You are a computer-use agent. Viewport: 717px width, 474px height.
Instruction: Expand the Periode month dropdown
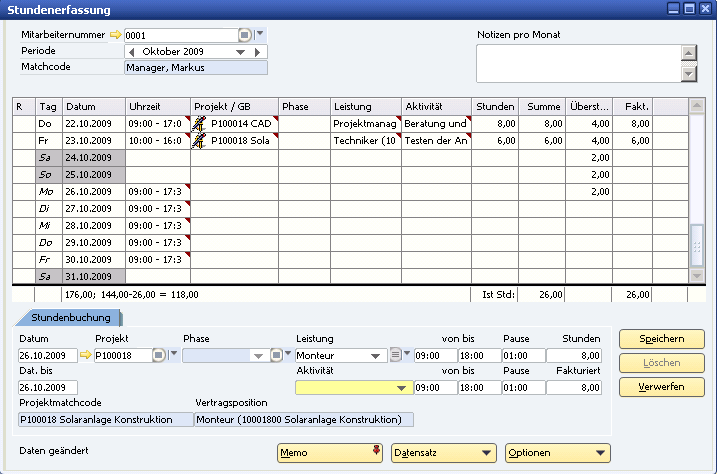click(x=241, y=51)
